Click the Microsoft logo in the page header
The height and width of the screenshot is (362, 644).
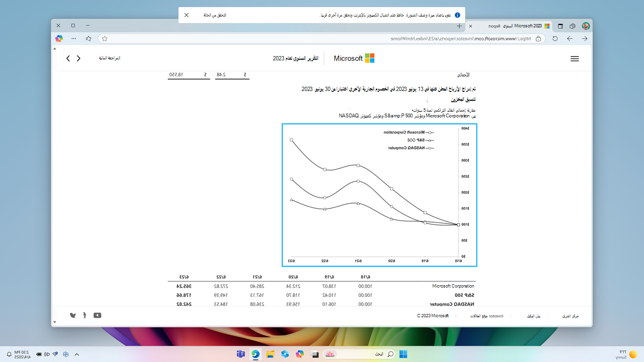tap(354, 58)
